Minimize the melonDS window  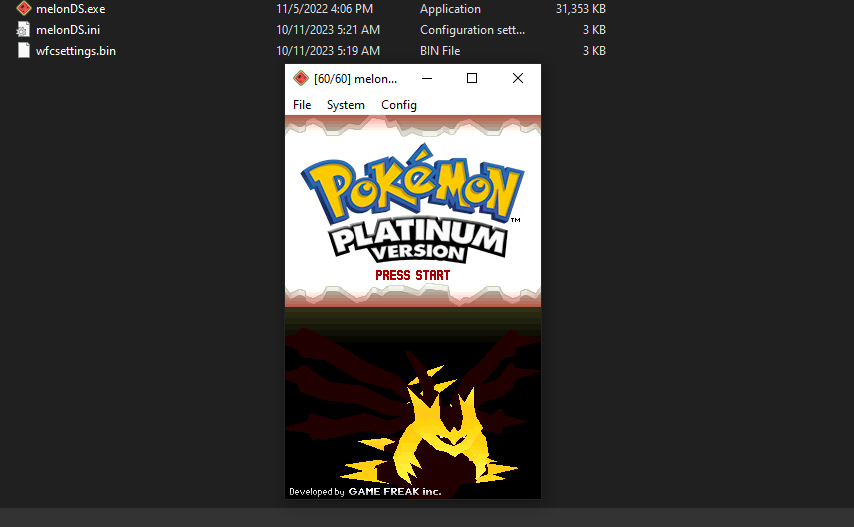coord(427,78)
